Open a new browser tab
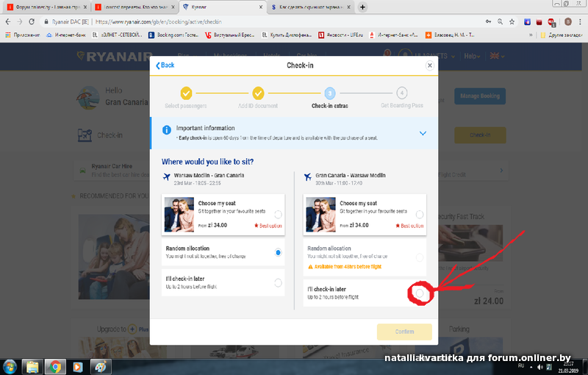The image size is (588, 375). tap(362, 7)
